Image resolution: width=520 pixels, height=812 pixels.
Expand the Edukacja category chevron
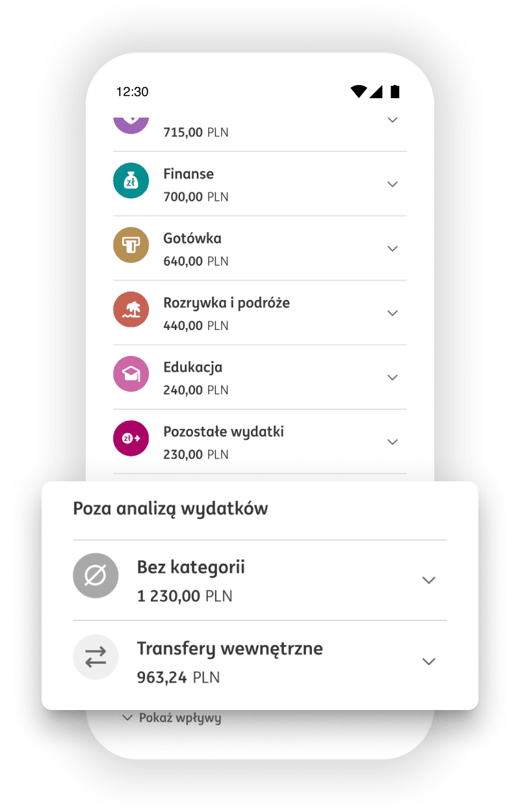(393, 377)
